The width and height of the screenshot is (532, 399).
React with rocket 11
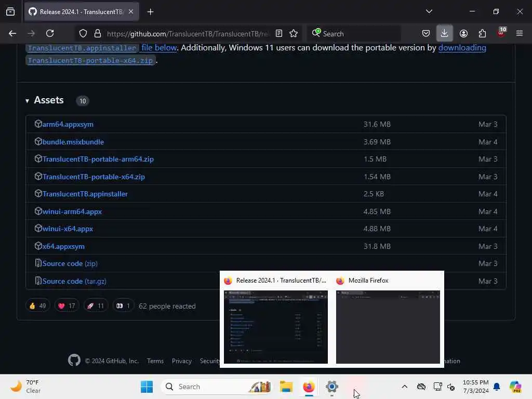96,306
